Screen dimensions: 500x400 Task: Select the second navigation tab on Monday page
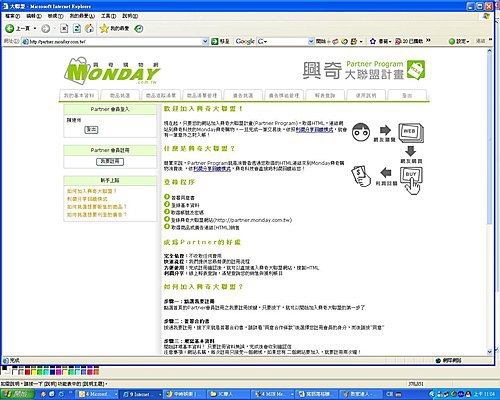pyautogui.click(x=120, y=95)
